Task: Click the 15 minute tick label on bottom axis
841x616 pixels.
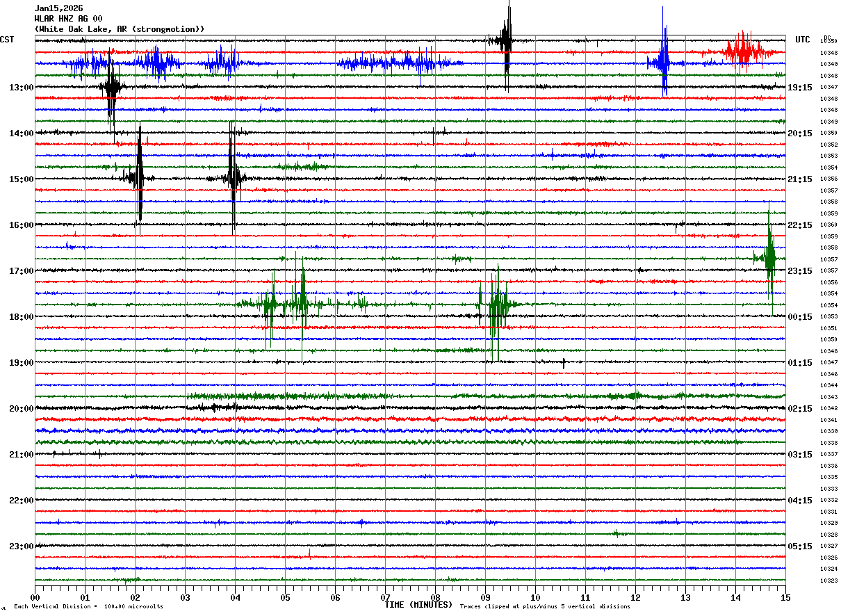Action: pyautogui.click(x=785, y=597)
